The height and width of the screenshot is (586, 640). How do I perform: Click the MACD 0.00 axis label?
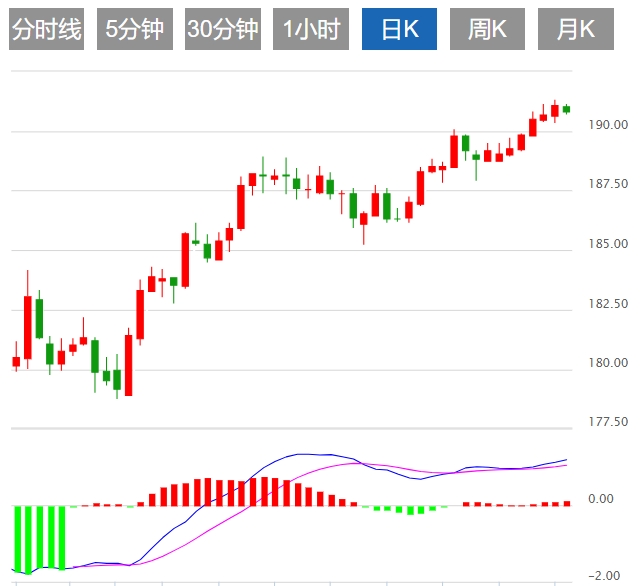[600, 499]
